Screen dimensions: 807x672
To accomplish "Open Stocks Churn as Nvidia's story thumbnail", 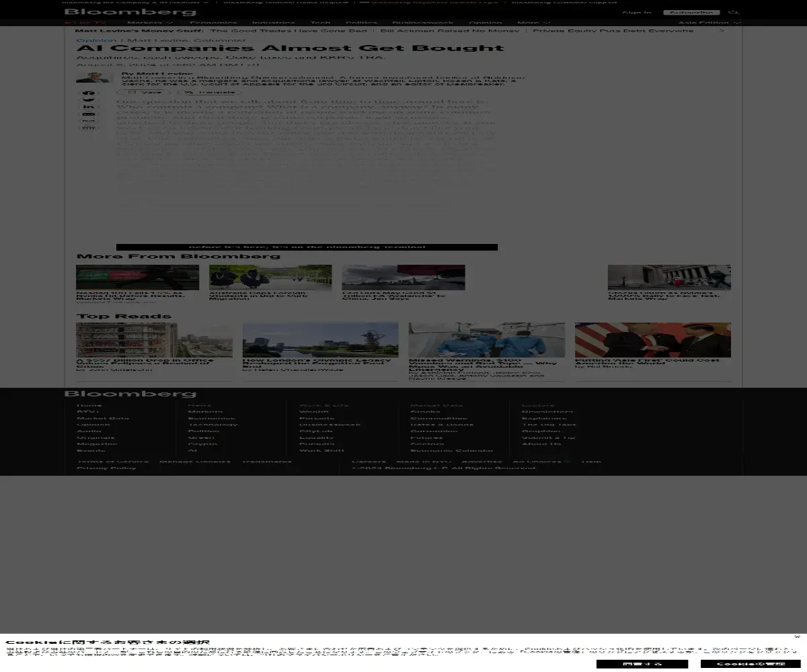I will 669,277.
